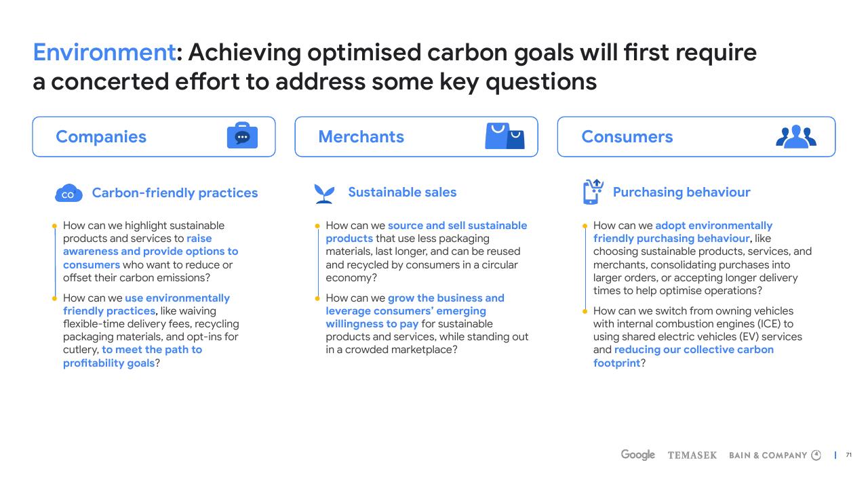The image size is (868, 488).
Task: Click the Bain & Company logo
Action: click(775, 455)
